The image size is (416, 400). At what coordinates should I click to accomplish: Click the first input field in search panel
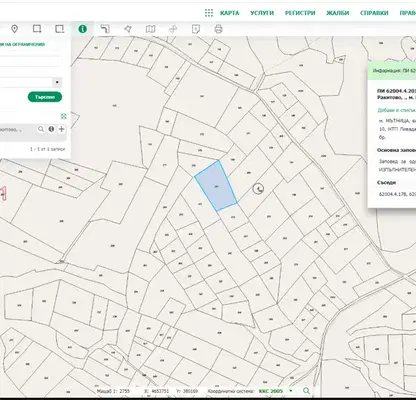(x=30, y=62)
